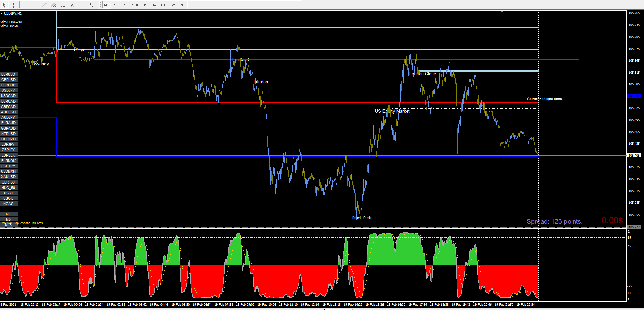This screenshot has height=310, width=644.
Task: Switch chart to the D1 timeframe
Action: coord(163,5)
